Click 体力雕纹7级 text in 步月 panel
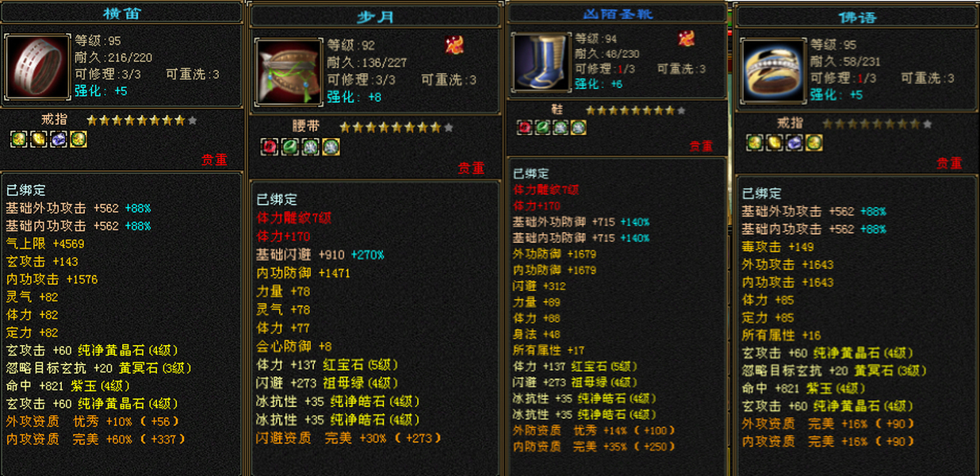 click(x=294, y=217)
